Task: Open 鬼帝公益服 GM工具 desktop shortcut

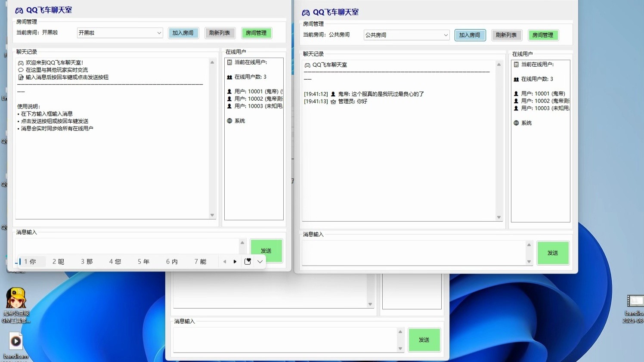Action: pyautogui.click(x=16, y=305)
